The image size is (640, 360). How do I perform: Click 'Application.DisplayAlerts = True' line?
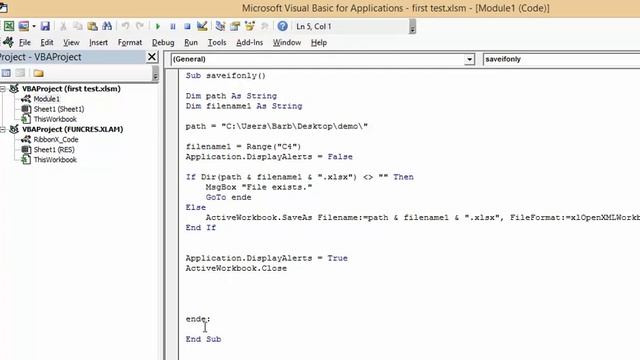pyautogui.click(x=267, y=258)
